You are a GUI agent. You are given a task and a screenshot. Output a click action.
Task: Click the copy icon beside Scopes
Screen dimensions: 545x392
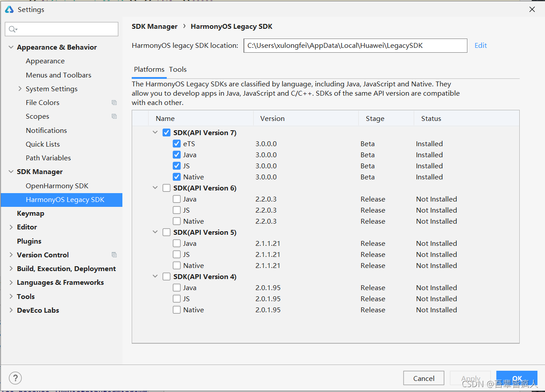coord(114,116)
